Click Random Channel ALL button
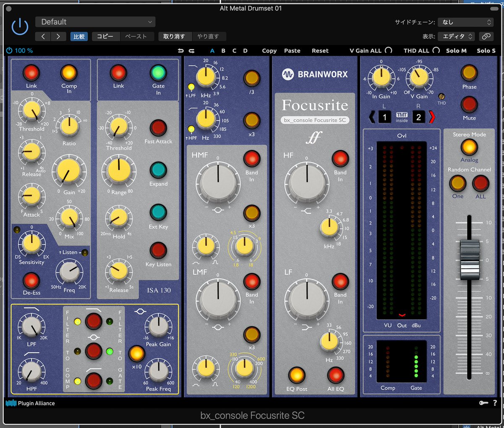504x428 pixels. coord(480,184)
